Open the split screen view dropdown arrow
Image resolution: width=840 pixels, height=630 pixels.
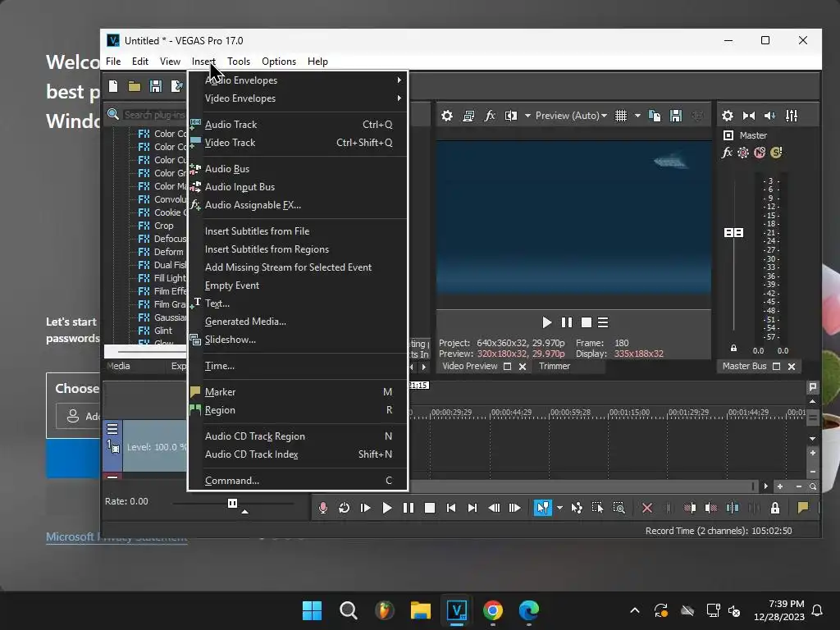click(527, 116)
